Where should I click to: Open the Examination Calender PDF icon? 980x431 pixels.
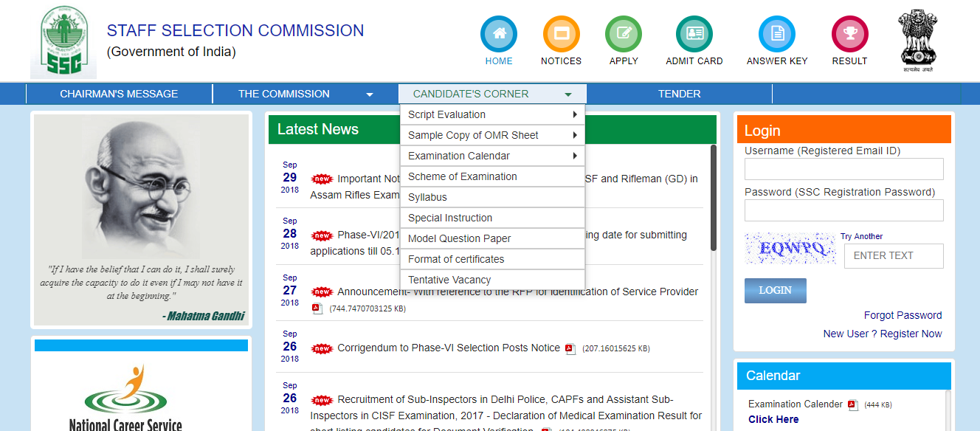(853, 404)
